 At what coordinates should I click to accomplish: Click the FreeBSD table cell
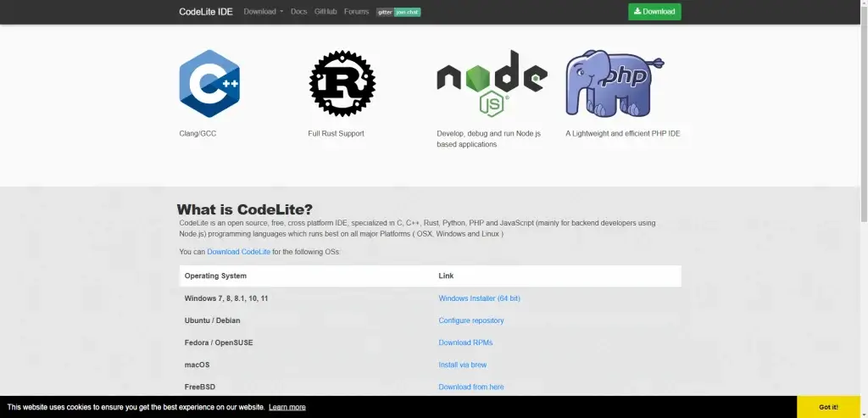click(x=200, y=387)
